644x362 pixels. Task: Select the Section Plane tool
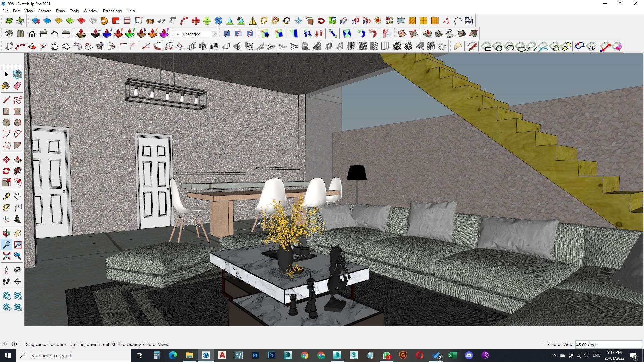pos(18,282)
